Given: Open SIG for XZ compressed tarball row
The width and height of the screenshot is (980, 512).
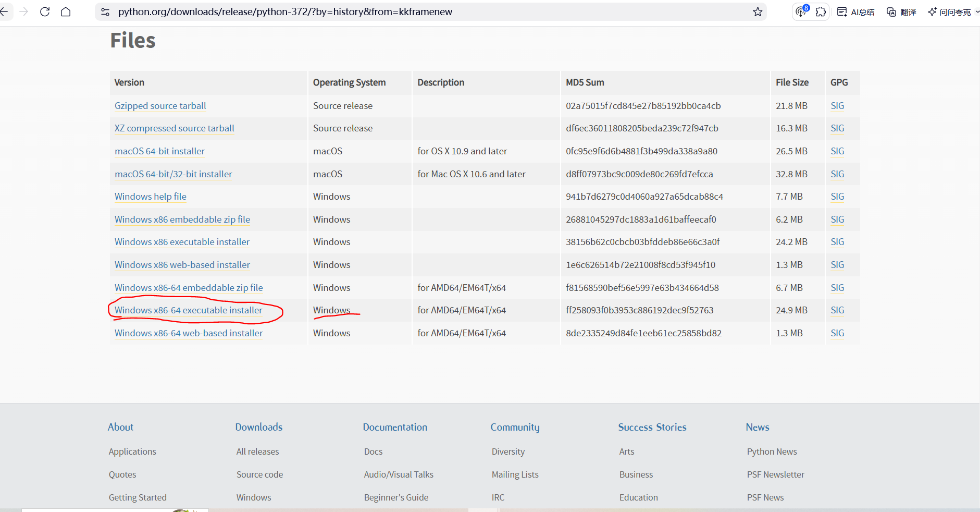Looking at the screenshot, I should coord(837,128).
